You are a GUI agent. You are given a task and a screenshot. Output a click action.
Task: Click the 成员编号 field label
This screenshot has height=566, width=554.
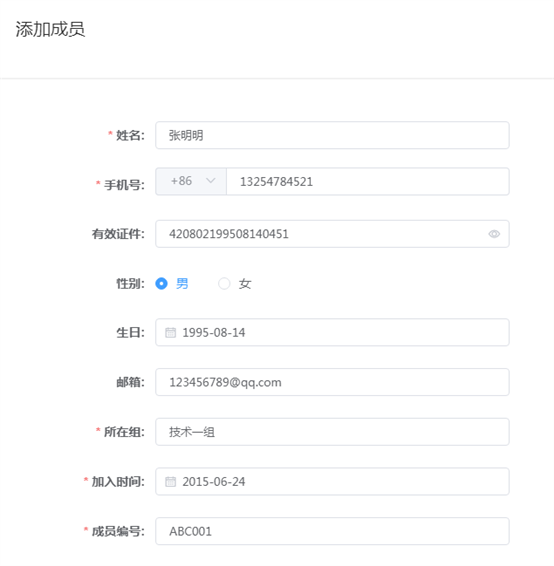pos(118,531)
